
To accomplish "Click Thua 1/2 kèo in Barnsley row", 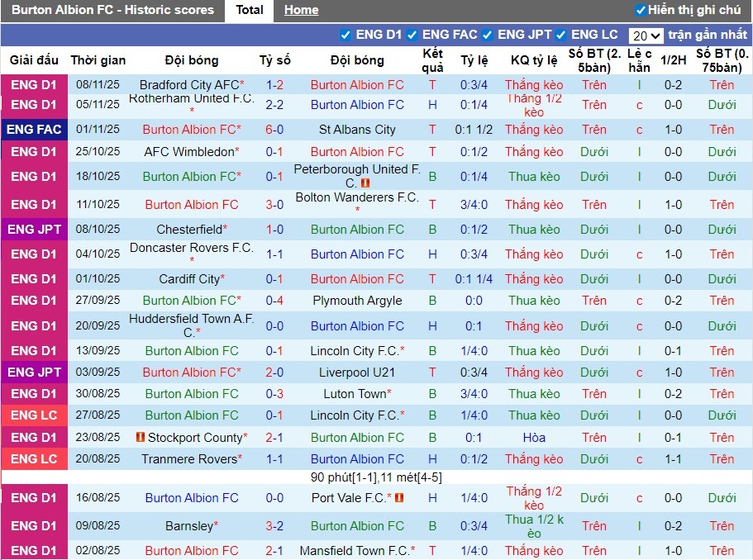I will pyautogui.click(x=534, y=526).
